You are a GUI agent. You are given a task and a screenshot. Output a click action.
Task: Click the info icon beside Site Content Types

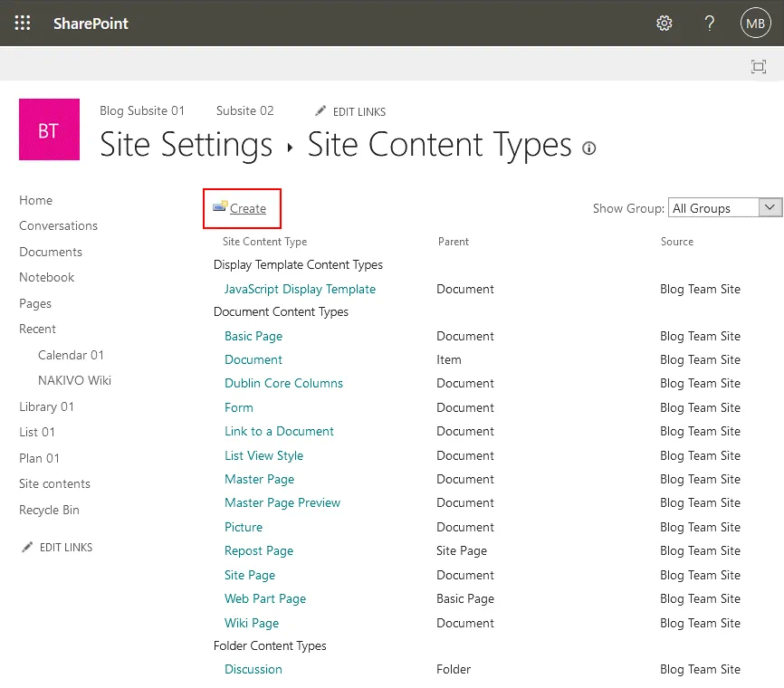click(589, 148)
